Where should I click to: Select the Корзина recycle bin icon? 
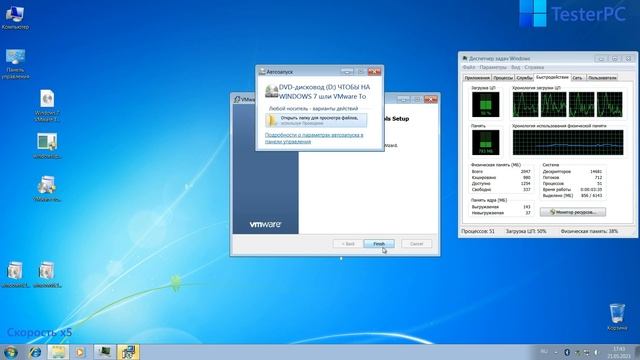[x=617, y=317]
